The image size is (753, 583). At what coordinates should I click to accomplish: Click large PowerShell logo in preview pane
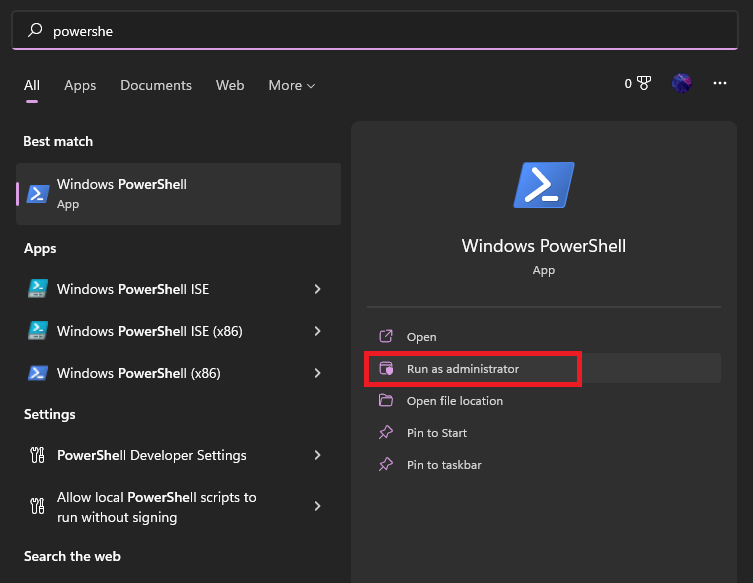click(544, 185)
